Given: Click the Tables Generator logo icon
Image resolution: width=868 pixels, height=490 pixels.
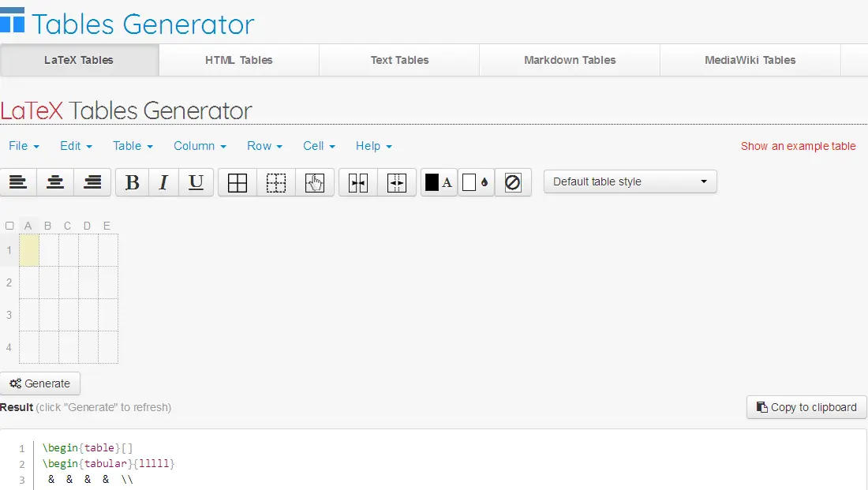Looking at the screenshot, I should point(12,21).
